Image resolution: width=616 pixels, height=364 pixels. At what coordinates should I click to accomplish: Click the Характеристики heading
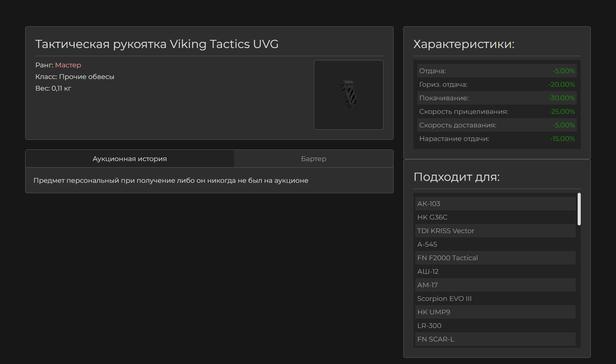464,44
